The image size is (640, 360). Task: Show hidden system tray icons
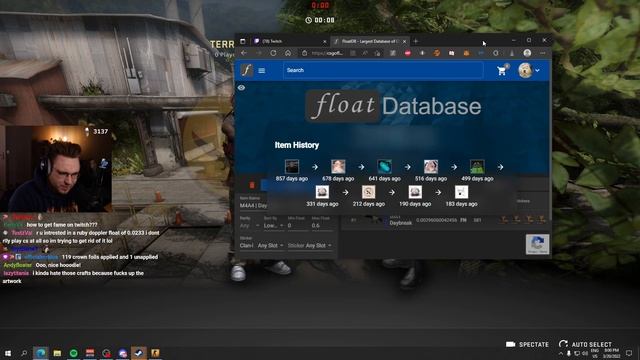[x=560, y=353]
